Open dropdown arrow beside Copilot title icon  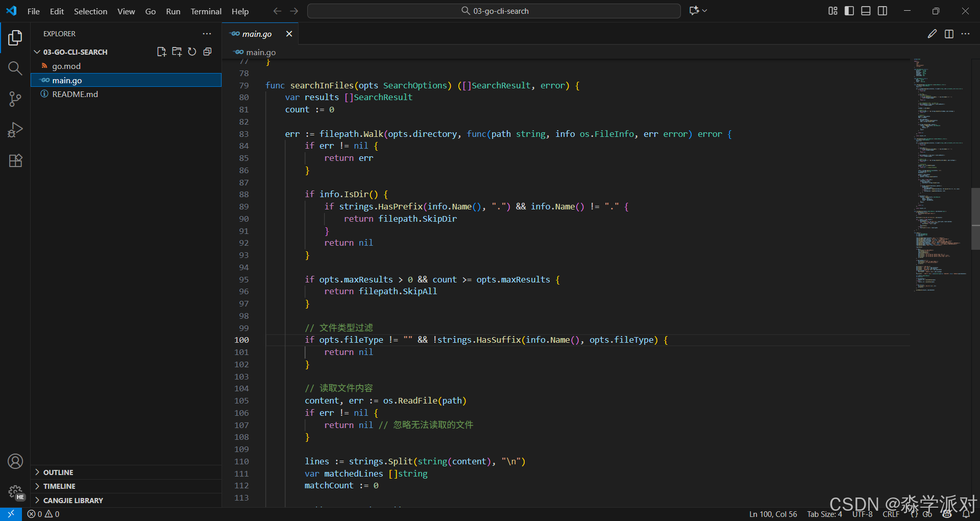[705, 11]
